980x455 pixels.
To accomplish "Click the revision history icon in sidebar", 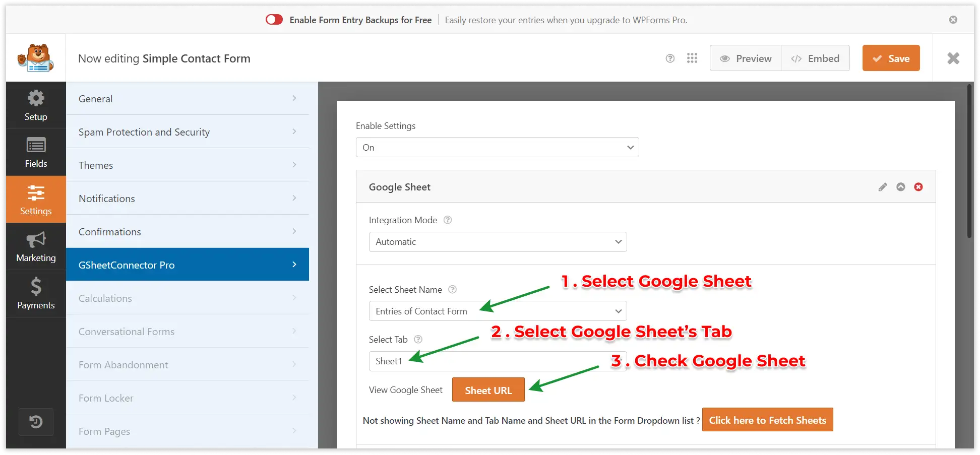I will pos(35,422).
